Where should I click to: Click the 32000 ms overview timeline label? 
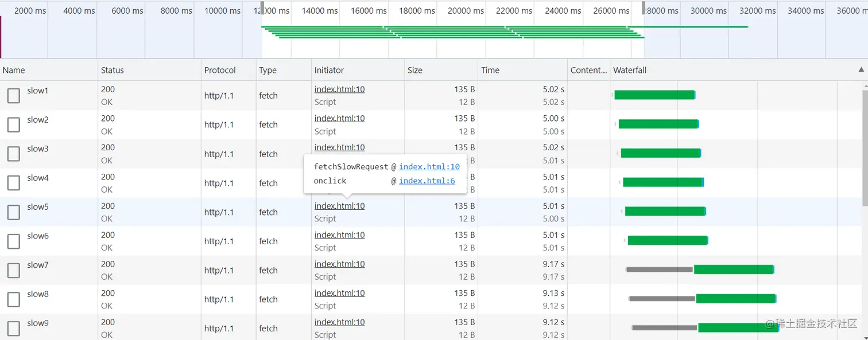[757, 11]
